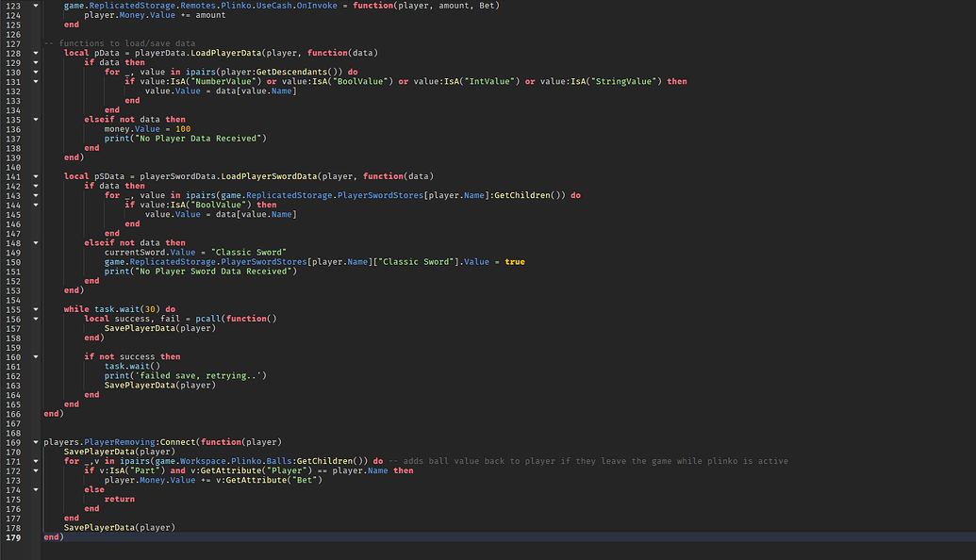This screenshot has height=560, width=976.
Task: Collapse the LoadPlayerSwordData callback on line 141
Action: point(34,176)
